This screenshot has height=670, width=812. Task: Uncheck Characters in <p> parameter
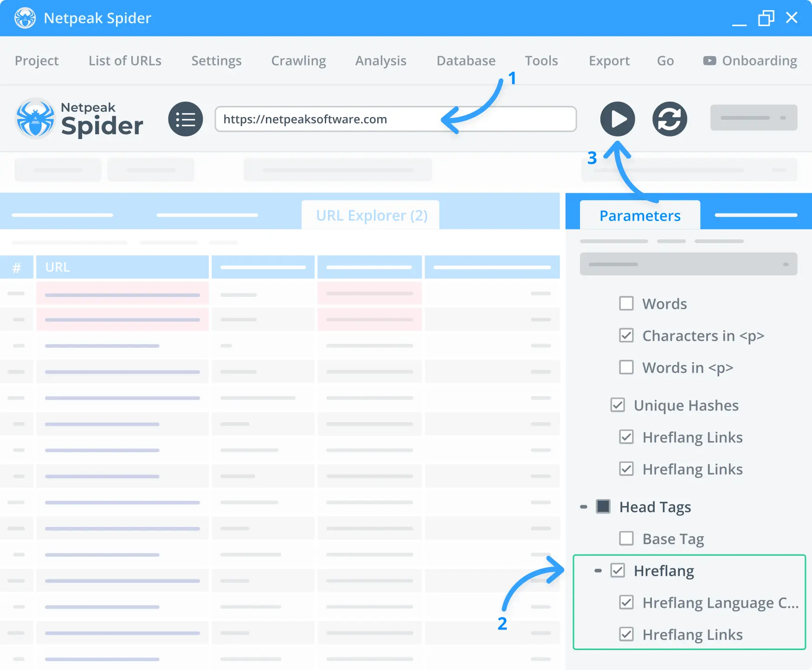[626, 335]
